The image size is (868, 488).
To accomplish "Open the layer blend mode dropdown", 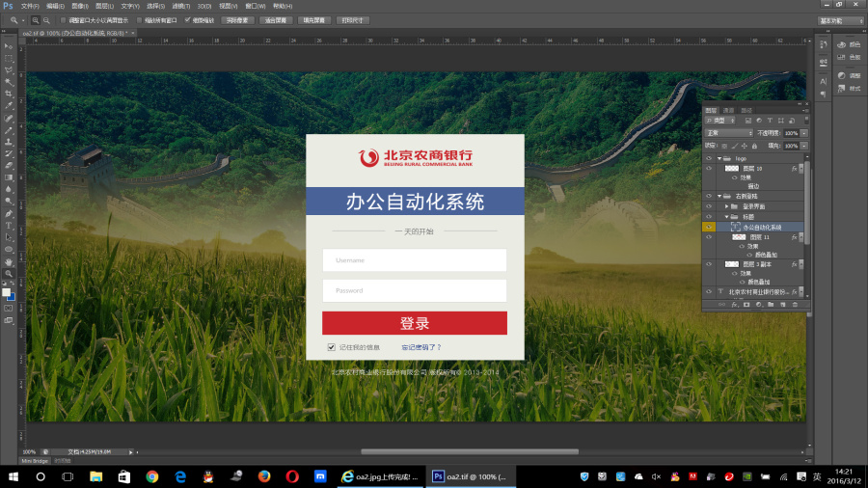I will tap(729, 133).
